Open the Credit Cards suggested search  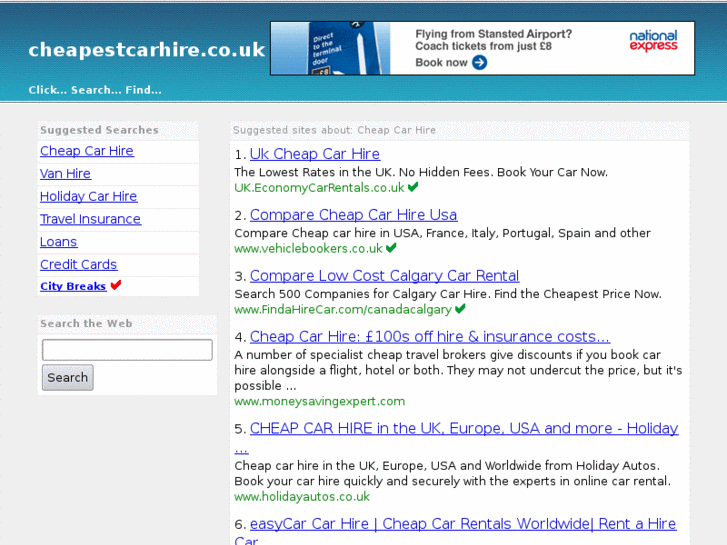point(78,264)
